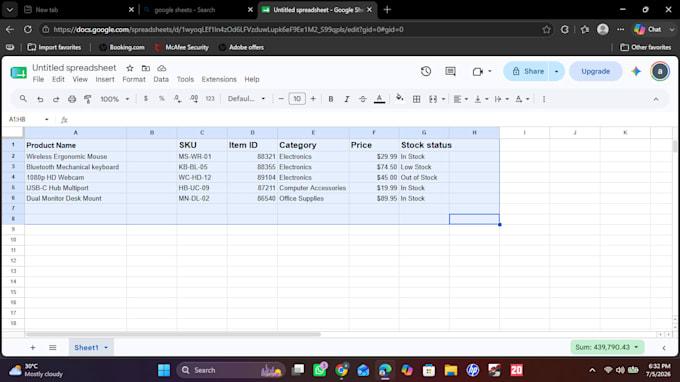Click the Move to folder icon
The image size is (680, 382).
(x=146, y=68)
